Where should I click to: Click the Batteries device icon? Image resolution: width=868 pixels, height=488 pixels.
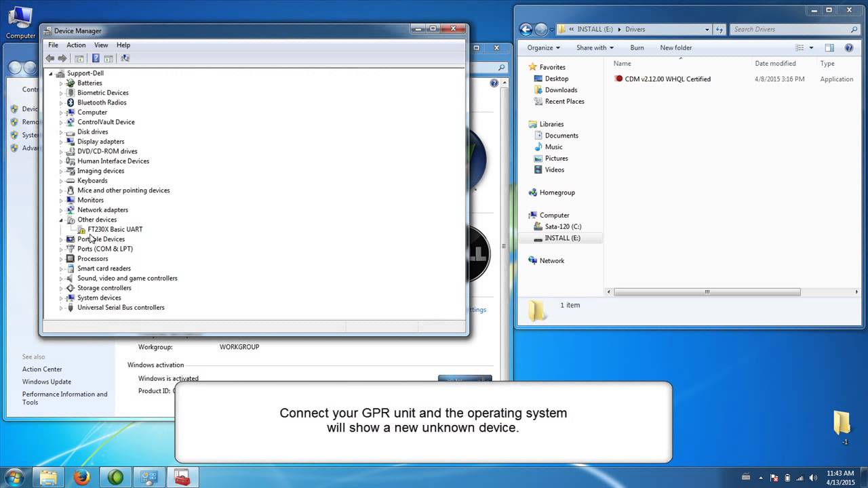pyautogui.click(x=71, y=83)
